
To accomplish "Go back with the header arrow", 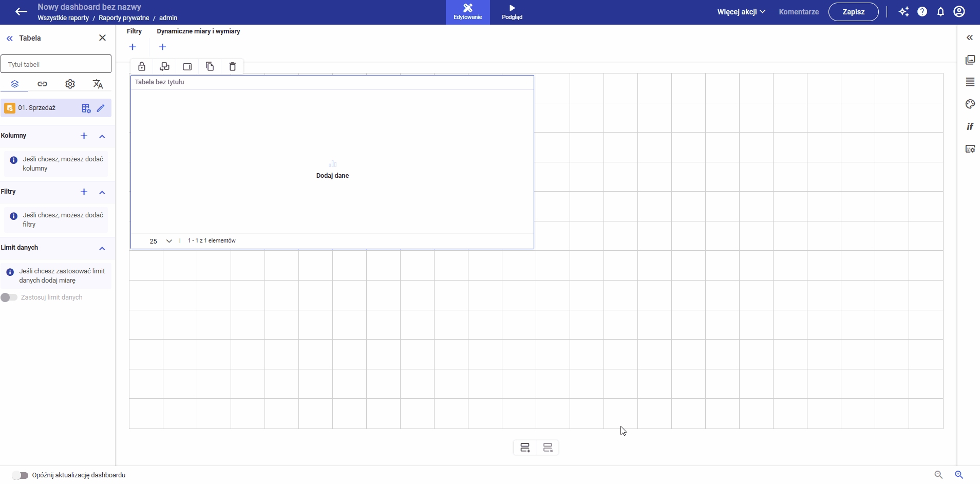I will point(21,11).
